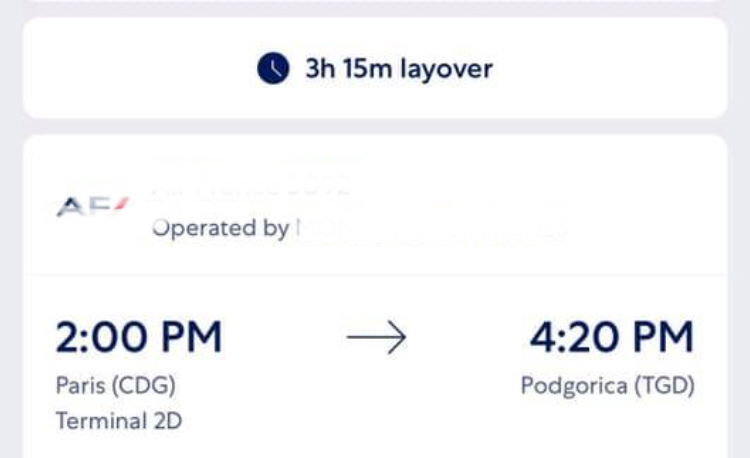Select the 4:20 PM arrival time
This screenshot has width=750, height=458.
612,337
